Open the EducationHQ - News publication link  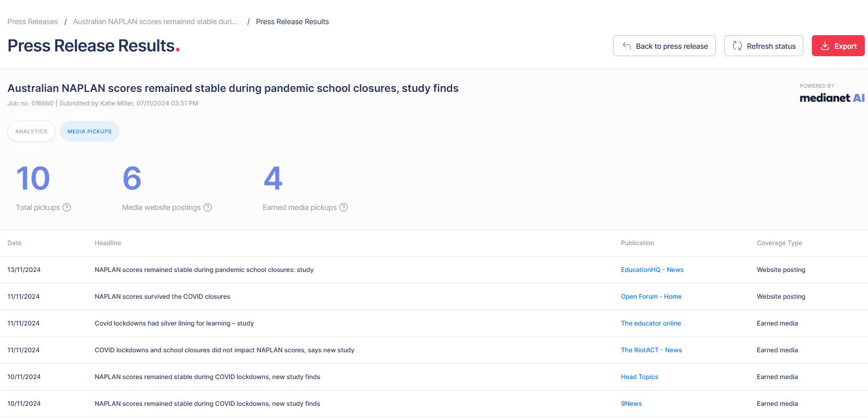coord(652,270)
